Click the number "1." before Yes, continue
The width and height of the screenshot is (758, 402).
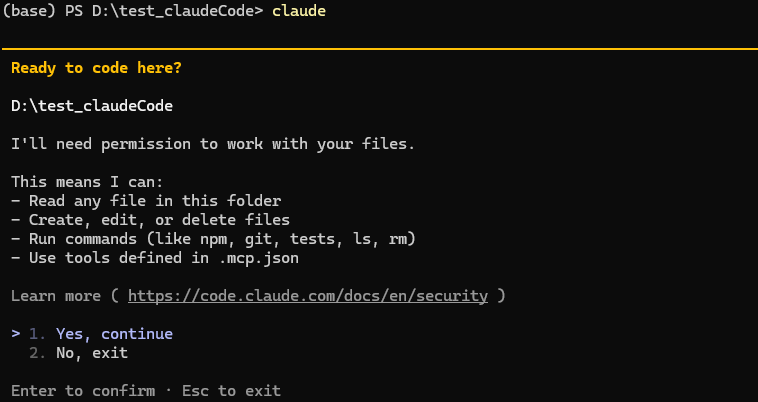coord(37,334)
